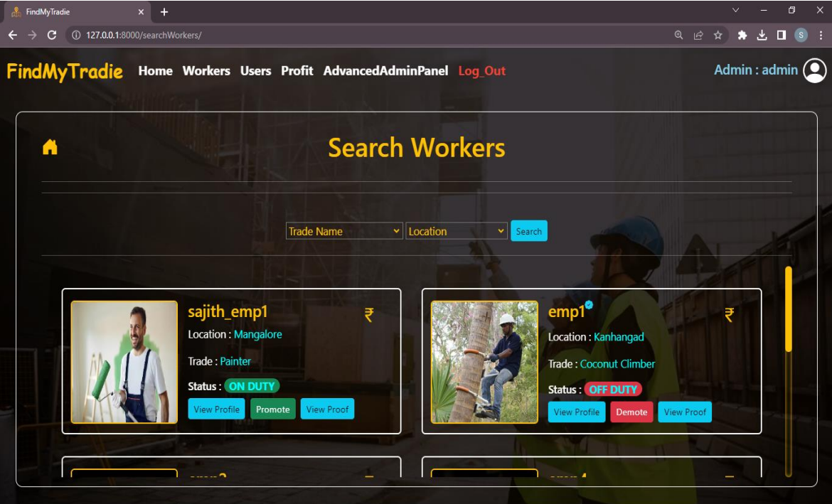Open the admin profile avatar icon
832x504 pixels.
(x=815, y=70)
